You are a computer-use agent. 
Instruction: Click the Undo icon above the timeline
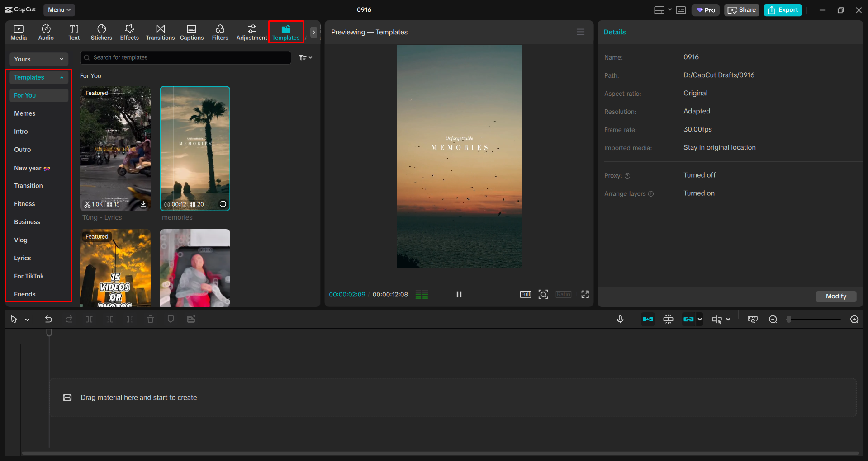(x=48, y=319)
